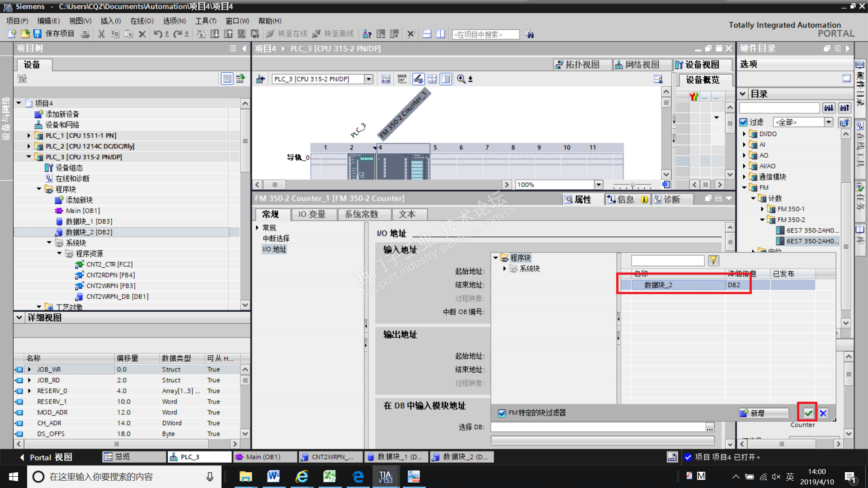
Task: Click the zoom magnifier icon in device view
Action: tap(461, 79)
